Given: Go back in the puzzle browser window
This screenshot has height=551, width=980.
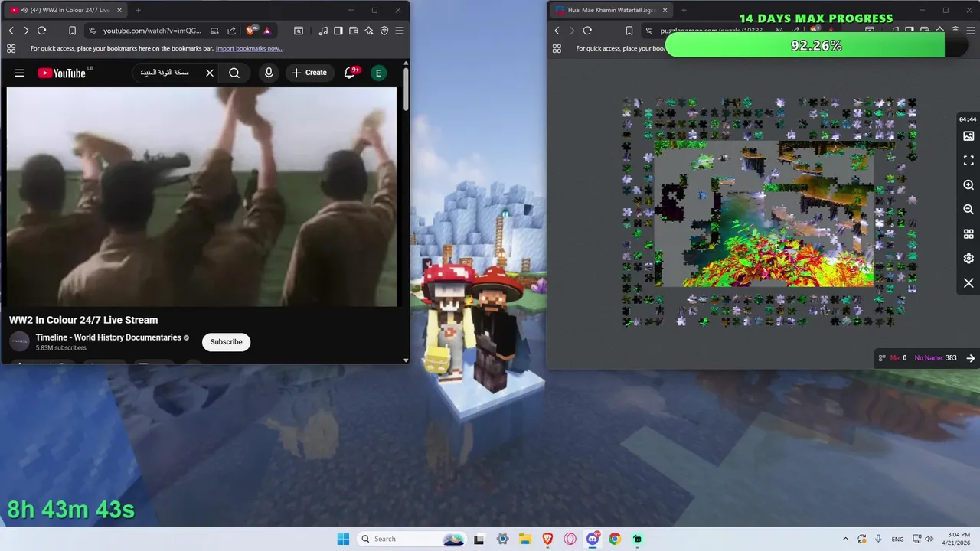Looking at the screenshot, I should tap(557, 31).
